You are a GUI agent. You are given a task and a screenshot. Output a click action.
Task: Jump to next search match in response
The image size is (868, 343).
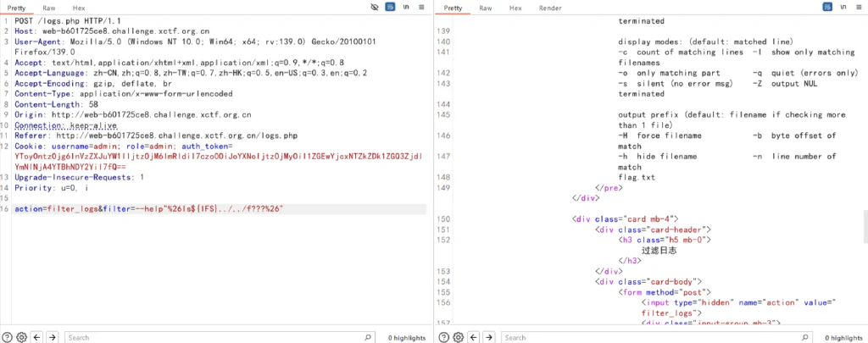(489, 337)
